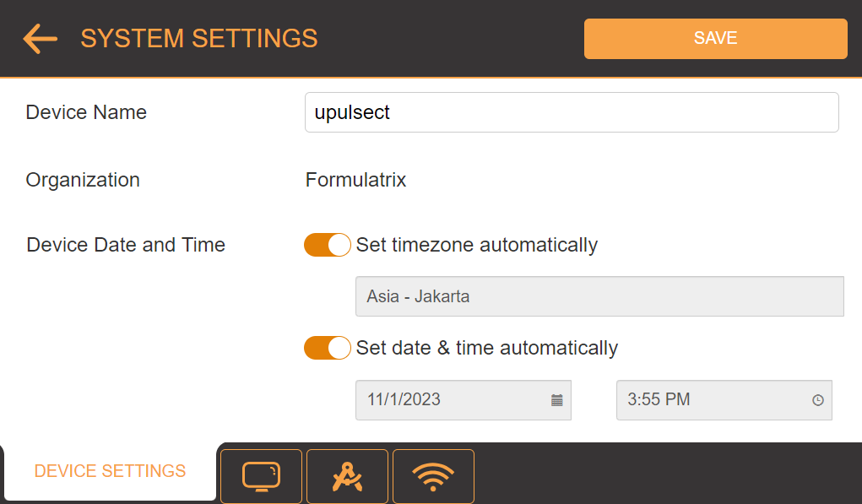
Task: Click the wireless signal icon on the bottom bar
Action: coord(433,476)
